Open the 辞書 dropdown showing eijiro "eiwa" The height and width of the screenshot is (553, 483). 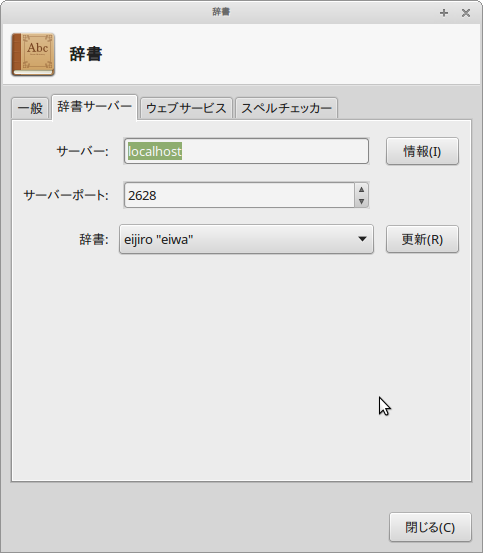coord(246,239)
